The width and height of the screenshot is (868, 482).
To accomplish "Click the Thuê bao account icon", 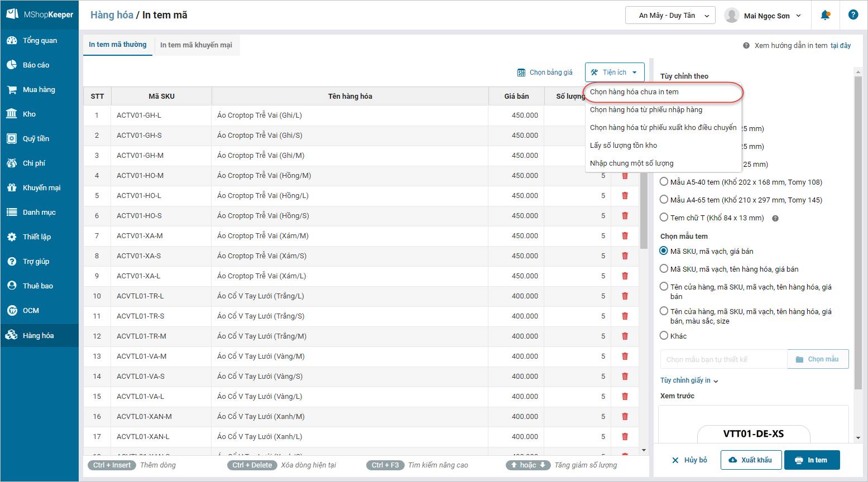I will coord(12,286).
